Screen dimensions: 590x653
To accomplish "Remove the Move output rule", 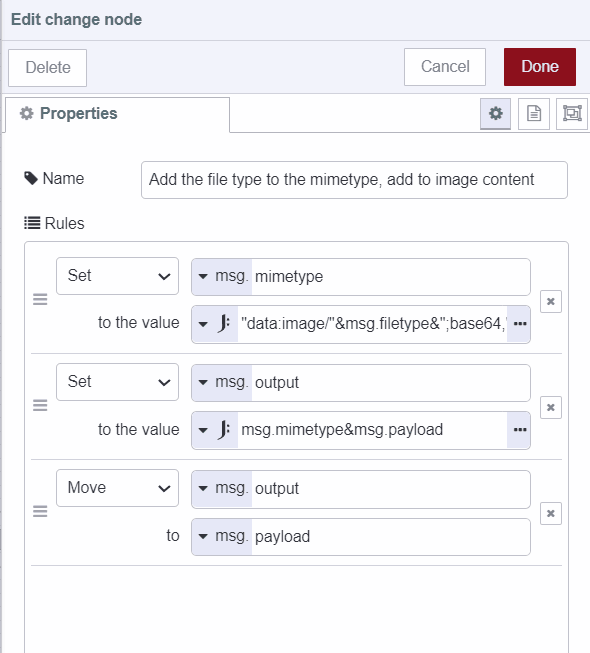I will click(x=550, y=513).
